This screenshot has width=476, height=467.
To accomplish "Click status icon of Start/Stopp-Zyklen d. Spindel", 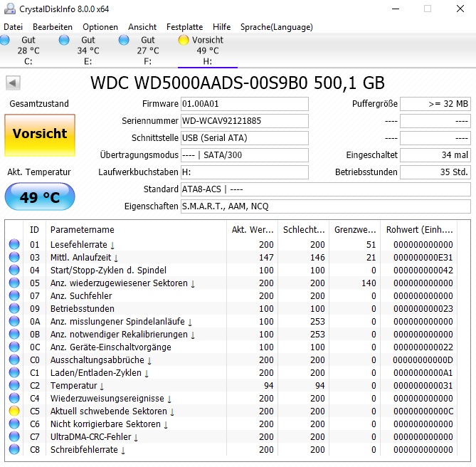I will pos(14,270).
